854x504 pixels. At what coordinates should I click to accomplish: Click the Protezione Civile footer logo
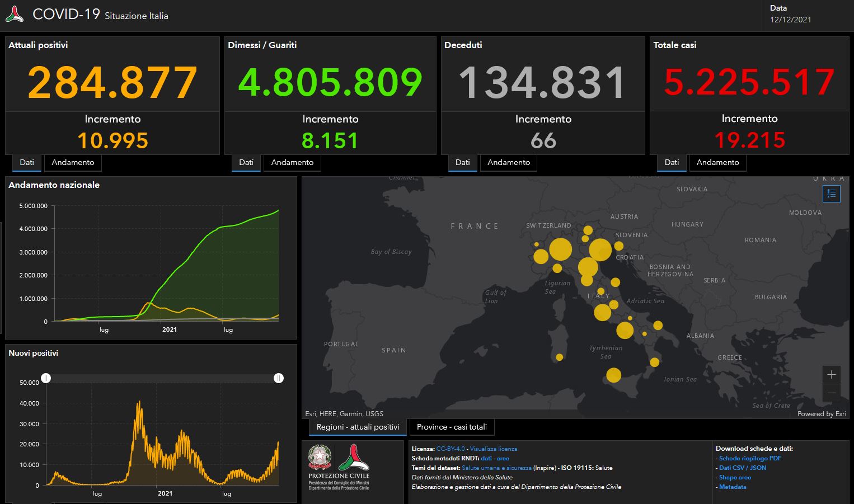[354, 458]
